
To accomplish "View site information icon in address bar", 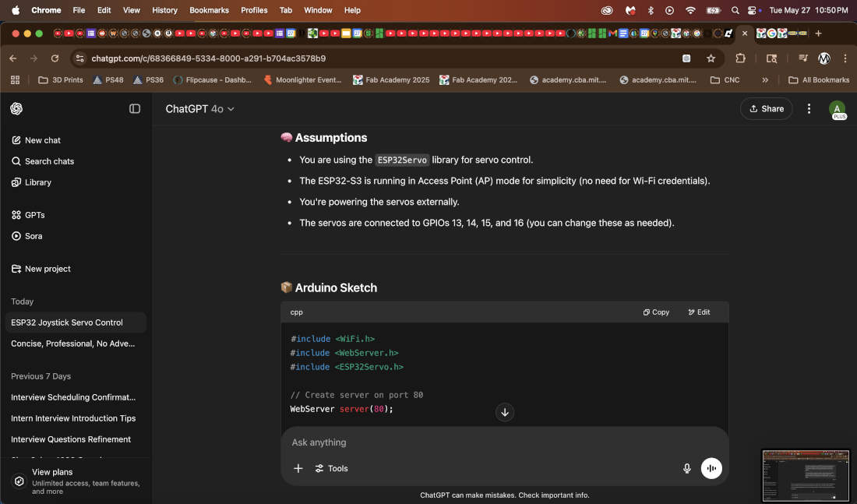I will coord(79,58).
